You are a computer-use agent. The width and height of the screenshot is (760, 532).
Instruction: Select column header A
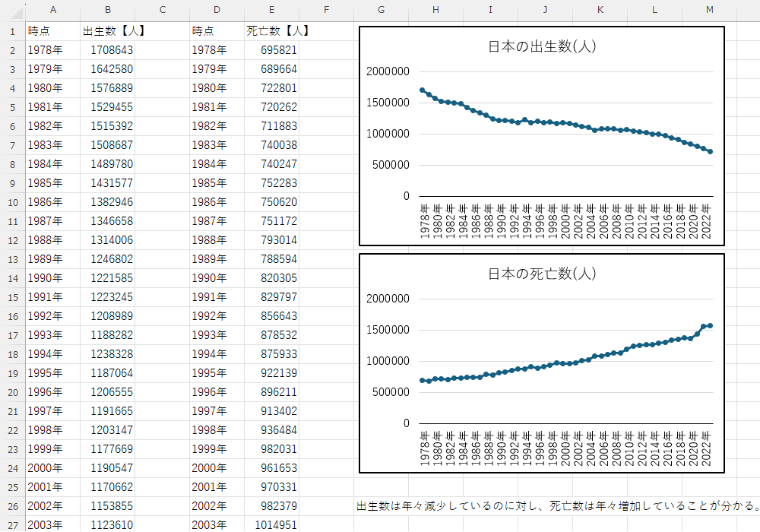pos(52,11)
